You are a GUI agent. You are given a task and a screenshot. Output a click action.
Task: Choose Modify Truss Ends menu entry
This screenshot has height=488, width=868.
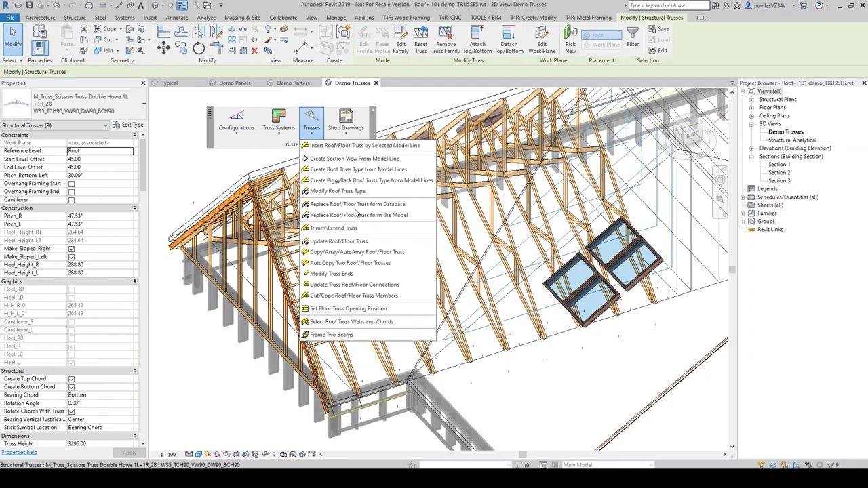tap(331, 274)
